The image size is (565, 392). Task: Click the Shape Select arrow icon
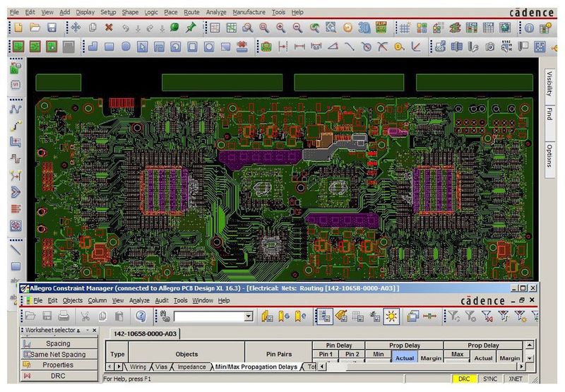[143, 47]
